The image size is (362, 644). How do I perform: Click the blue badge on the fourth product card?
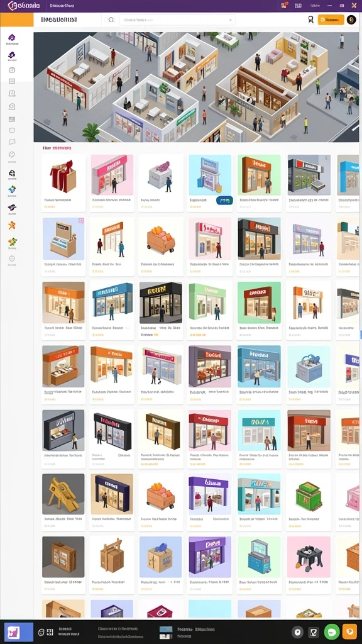(224, 201)
